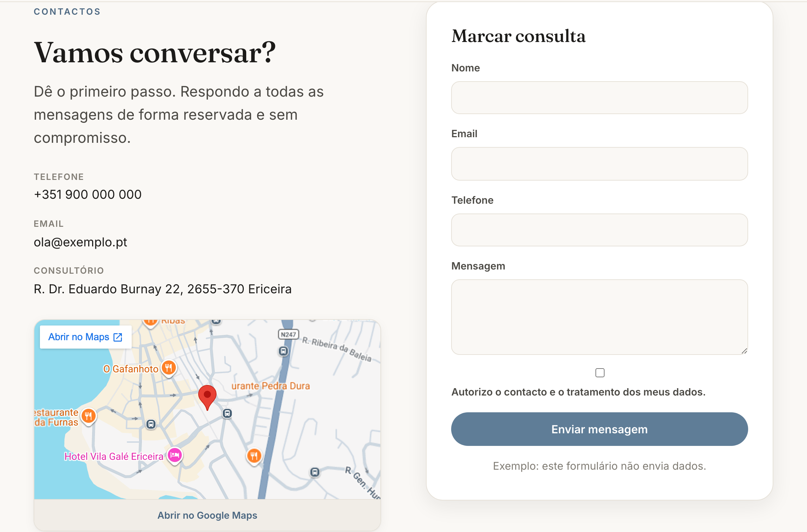Select the O Gafanhoto restaurant marker

coord(169,368)
